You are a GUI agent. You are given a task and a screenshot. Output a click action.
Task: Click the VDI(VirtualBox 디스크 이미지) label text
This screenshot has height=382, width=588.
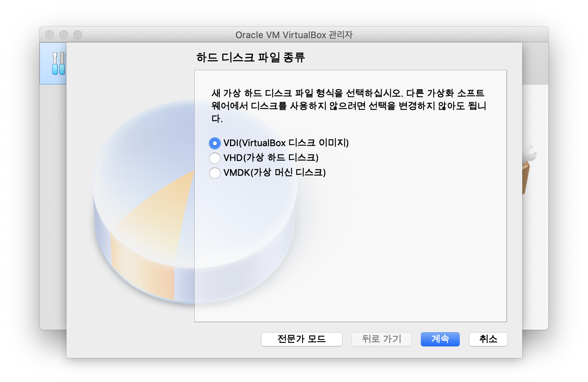pyautogui.click(x=286, y=143)
